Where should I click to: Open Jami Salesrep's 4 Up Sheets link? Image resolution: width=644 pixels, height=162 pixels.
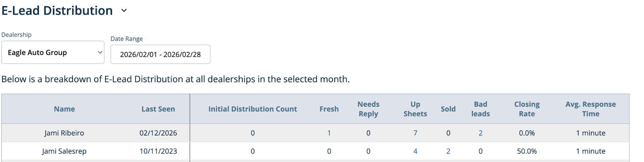coord(415,151)
